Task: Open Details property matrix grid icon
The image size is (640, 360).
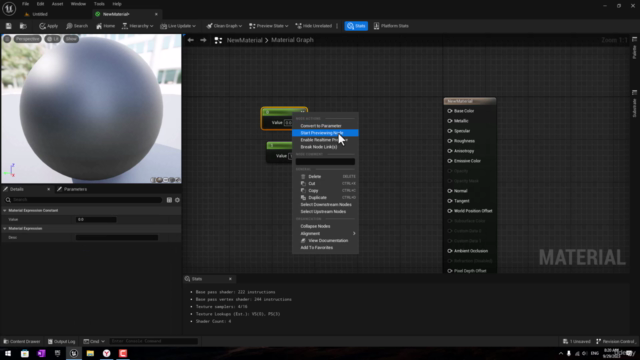Action: 169,200
